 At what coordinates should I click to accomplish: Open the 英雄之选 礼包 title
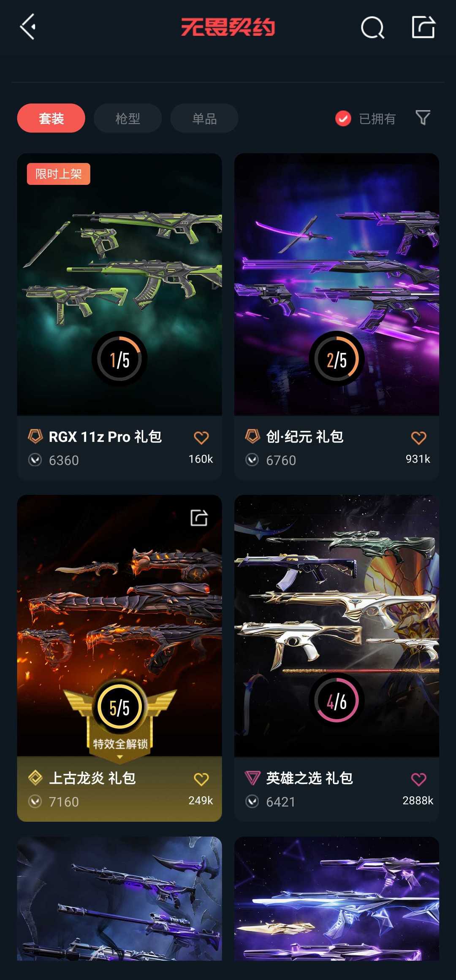[x=309, y=778]
